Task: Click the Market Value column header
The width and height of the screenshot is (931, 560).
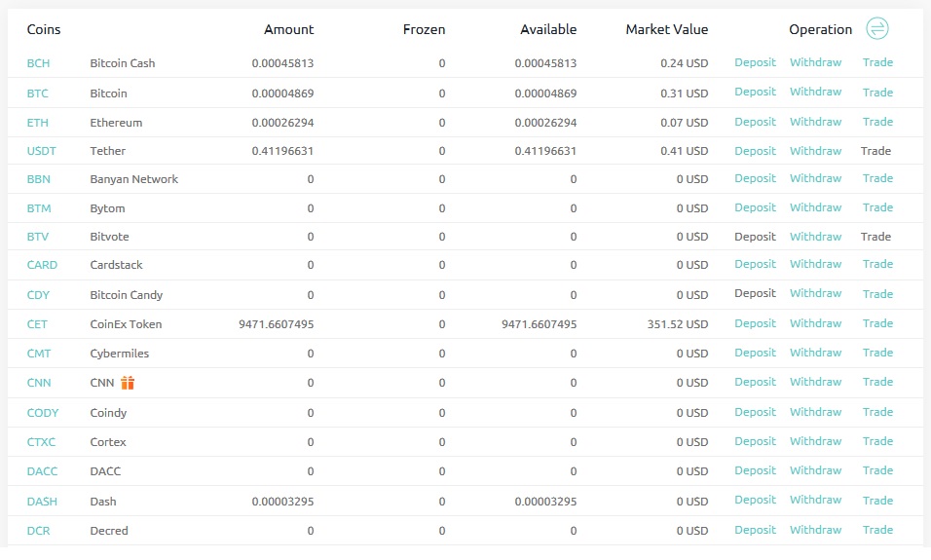Action: [x=667, y=29]
